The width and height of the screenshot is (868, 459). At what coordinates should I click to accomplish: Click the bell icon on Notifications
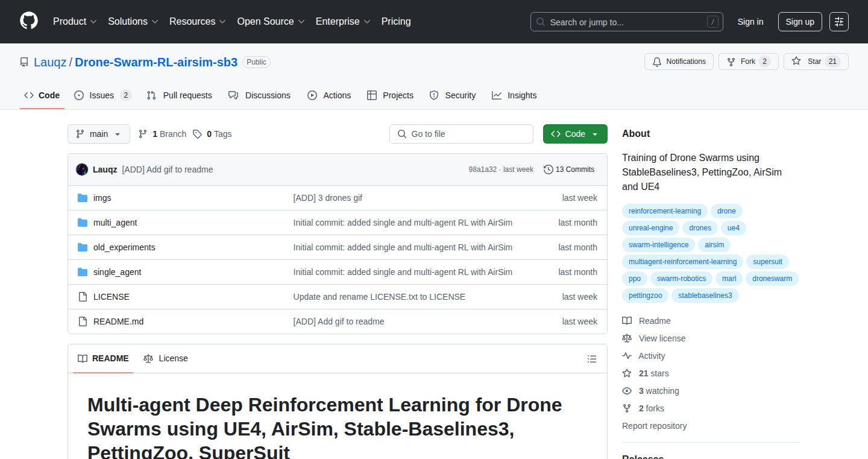(x=657, y=62)
